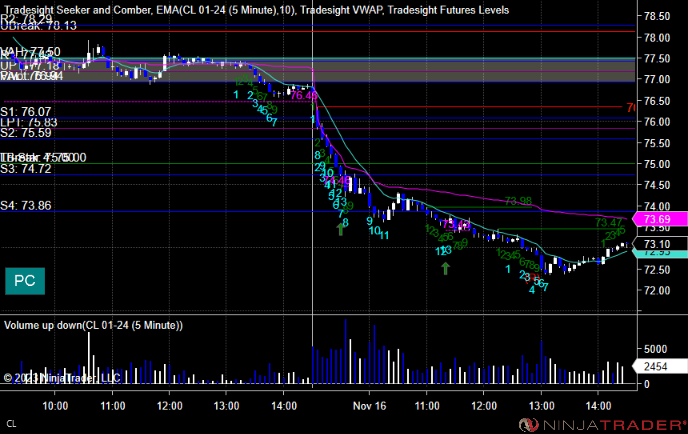
Task: Click 76.50 on the price axis
Action: (x=657, y=101)
